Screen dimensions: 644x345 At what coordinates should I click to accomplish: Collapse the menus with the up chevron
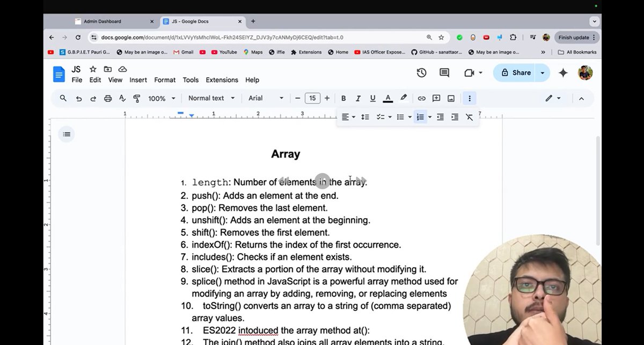pos(581,98)
